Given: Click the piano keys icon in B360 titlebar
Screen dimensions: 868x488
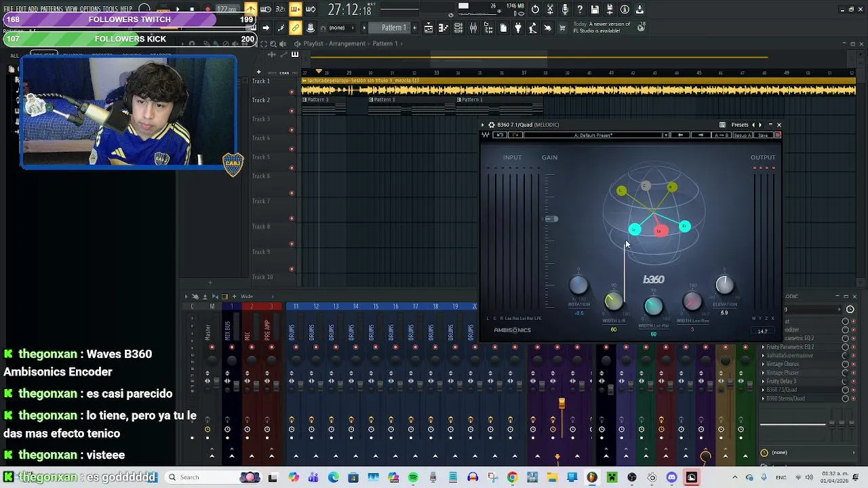Looking at the screenshot, I should 722,125.
